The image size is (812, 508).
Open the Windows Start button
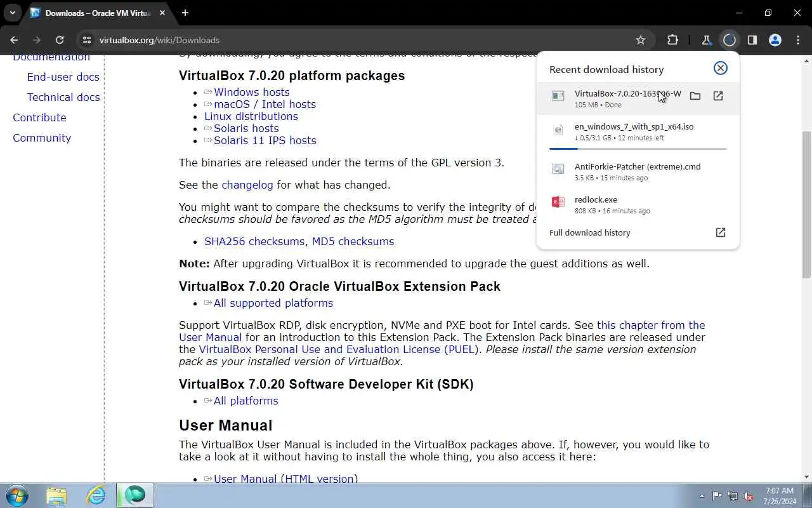pos(16,495)
